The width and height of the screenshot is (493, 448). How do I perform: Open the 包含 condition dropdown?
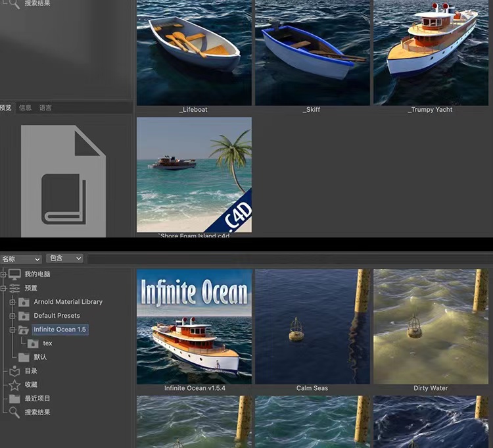pyautogui.click(x=65, y=259)
